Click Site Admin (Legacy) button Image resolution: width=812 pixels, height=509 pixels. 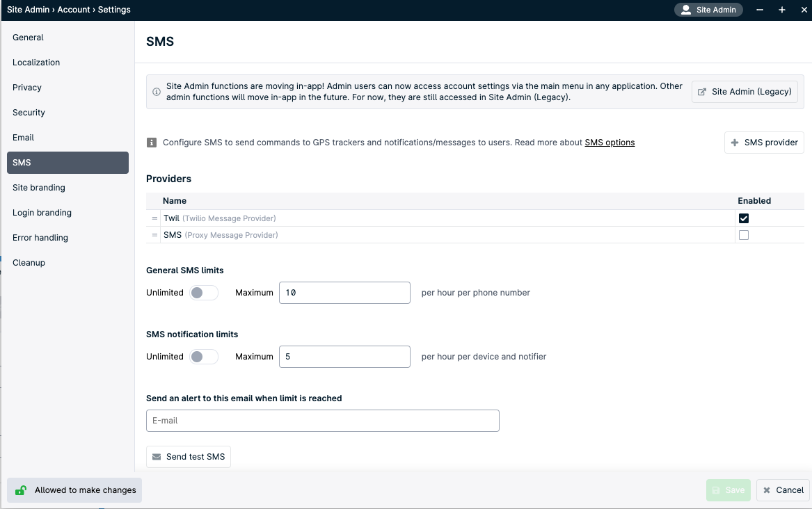pyautogui.click(x=745, y=92)
